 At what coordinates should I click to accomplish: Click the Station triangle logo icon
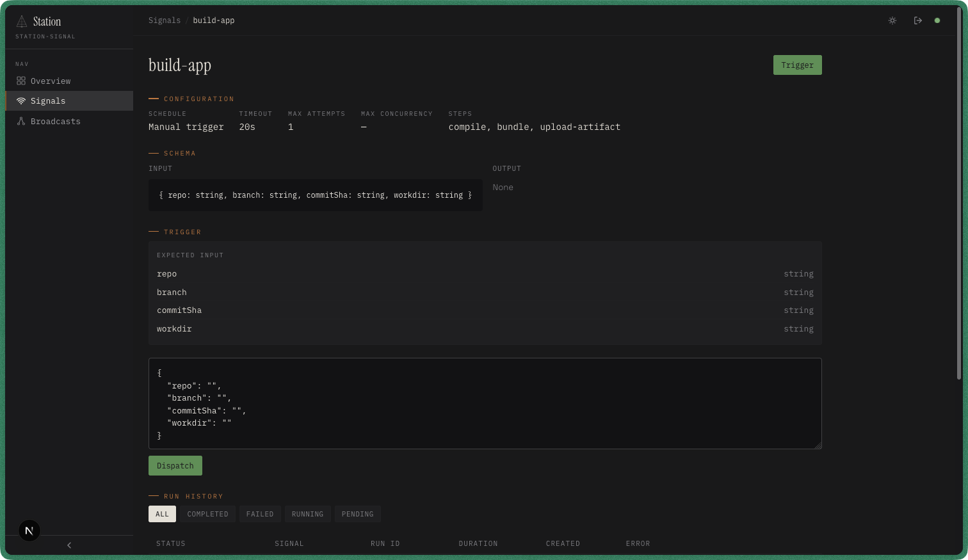tap(22, 20)
